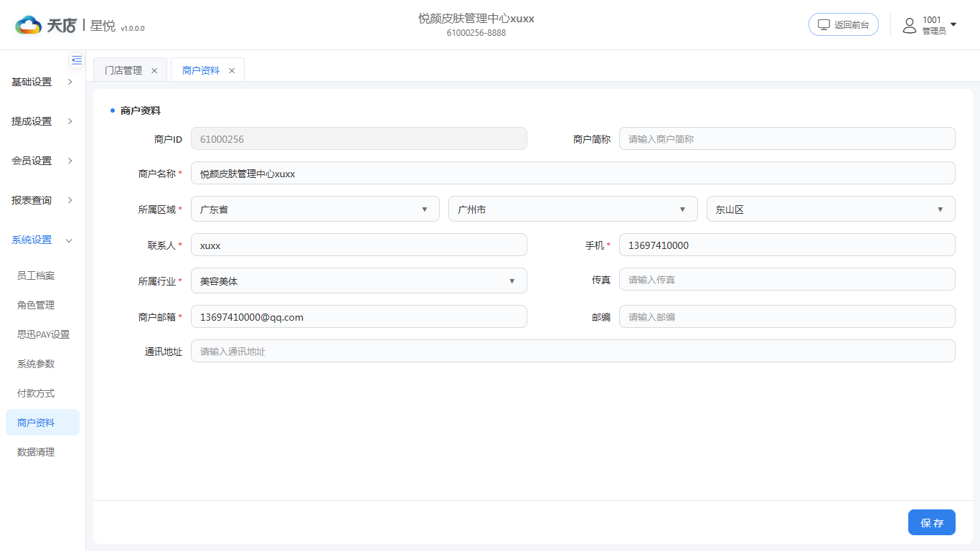Open the district dropdown showing 东山区
Screen dimensions: 980x551
[x=831, y=209]
